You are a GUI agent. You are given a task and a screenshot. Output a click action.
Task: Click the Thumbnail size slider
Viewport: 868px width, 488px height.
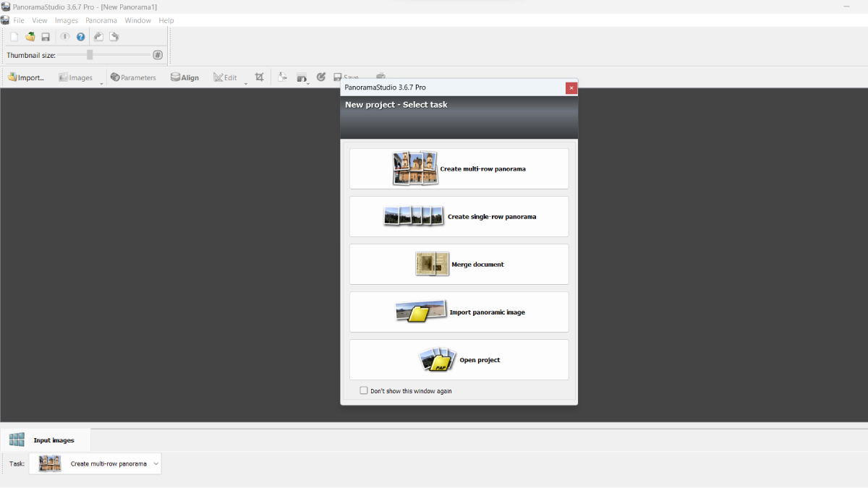click(90, 55)
